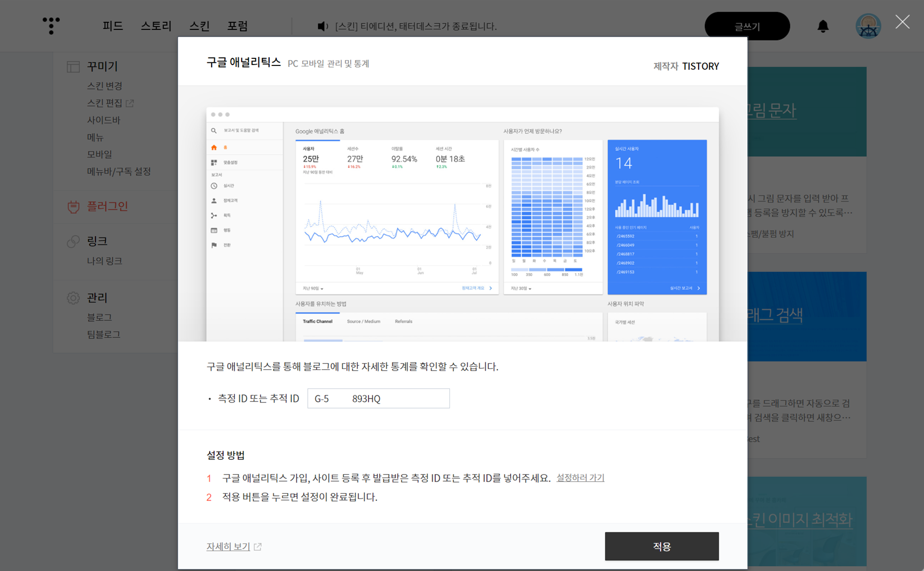Click the 측정 ID input field

point(378,398)
